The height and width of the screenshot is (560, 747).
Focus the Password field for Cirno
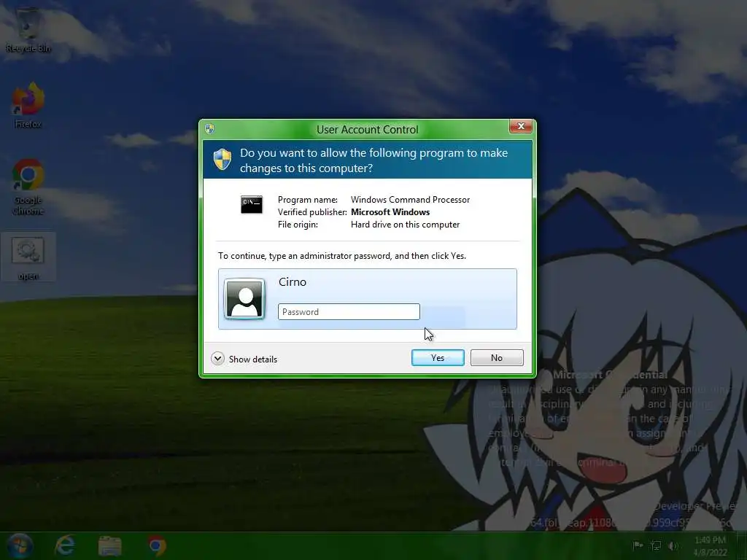[x=349, y=312]
